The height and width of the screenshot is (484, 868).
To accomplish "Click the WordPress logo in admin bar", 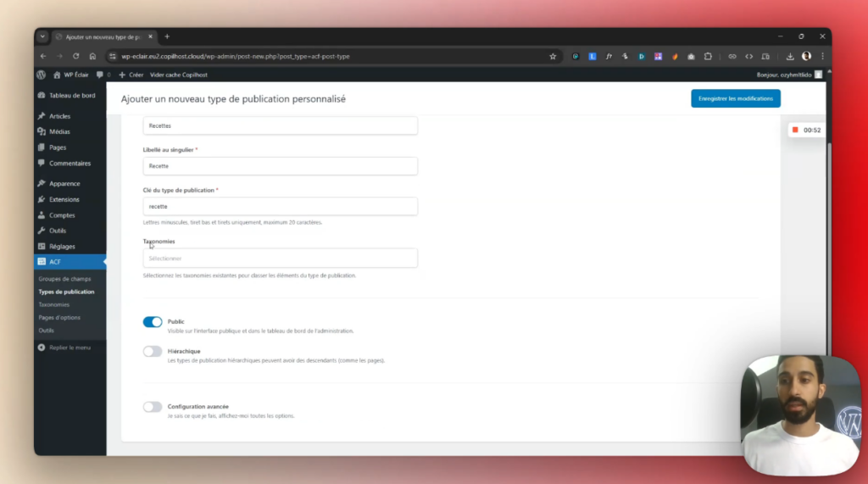I will pyautogui.click(x=42, y=75).
